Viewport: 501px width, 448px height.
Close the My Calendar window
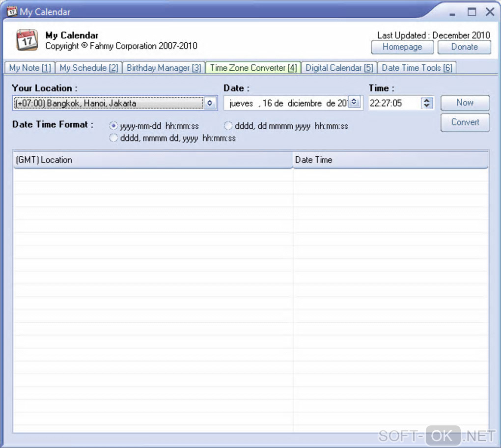tap(490, 12)
